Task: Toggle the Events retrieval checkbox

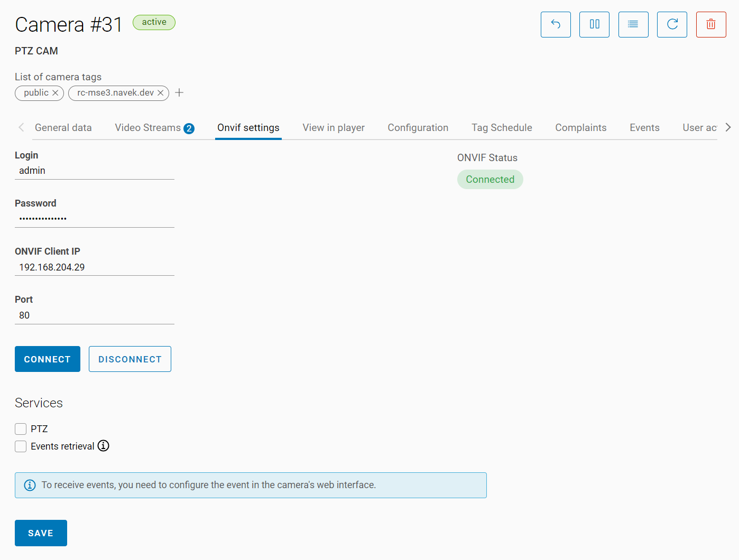Action: click(x=21, y=446)
